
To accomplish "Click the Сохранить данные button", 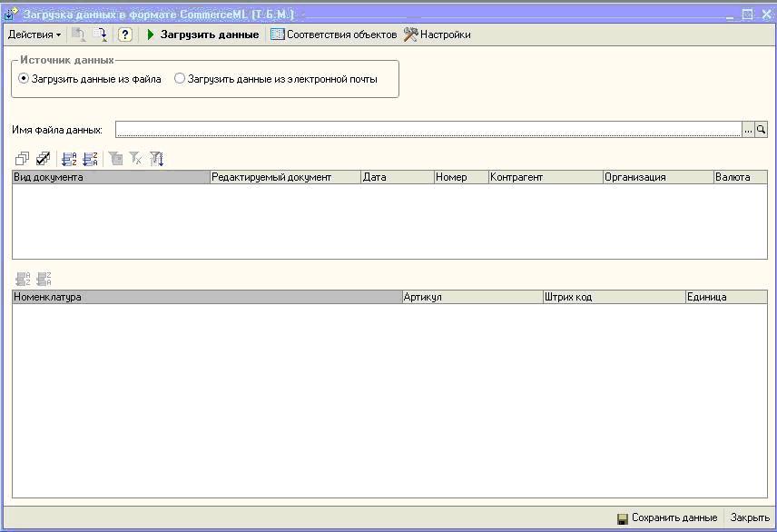I will click(x=667, y=517).
